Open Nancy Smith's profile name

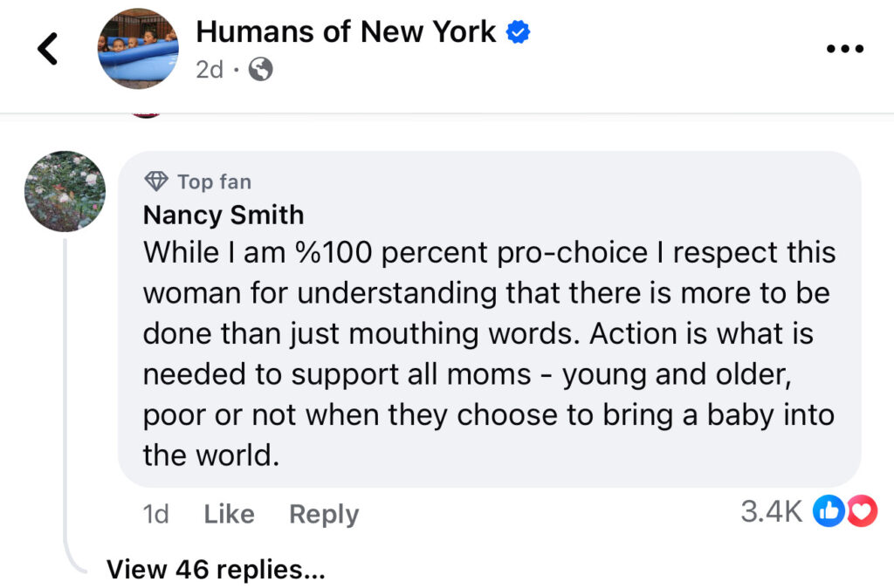[x=223, y=215]
